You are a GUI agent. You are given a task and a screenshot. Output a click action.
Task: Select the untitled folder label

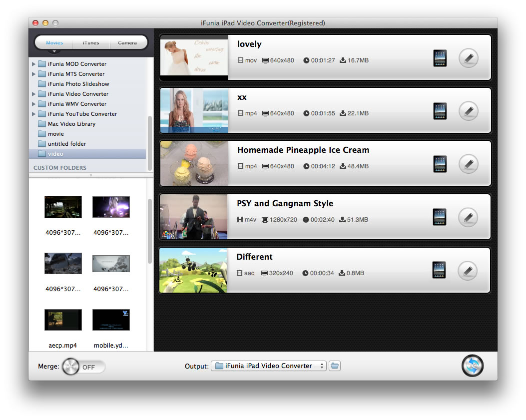point(67,143)
